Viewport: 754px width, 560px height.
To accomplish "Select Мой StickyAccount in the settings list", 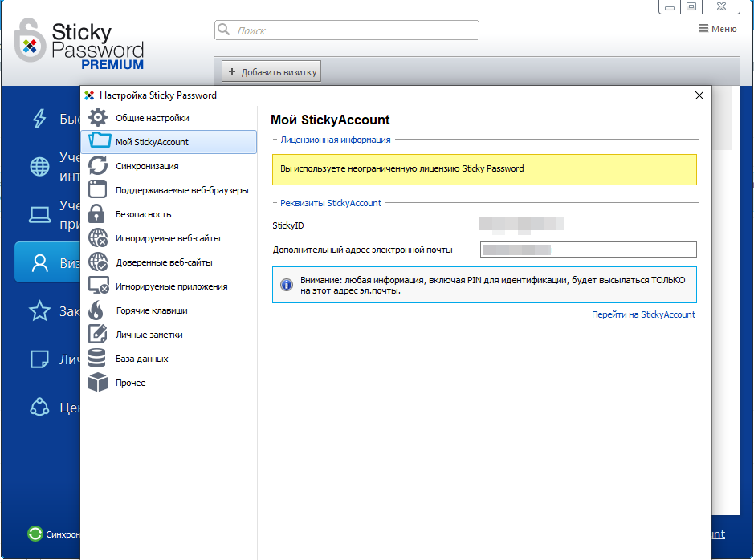I will (169, 142).
